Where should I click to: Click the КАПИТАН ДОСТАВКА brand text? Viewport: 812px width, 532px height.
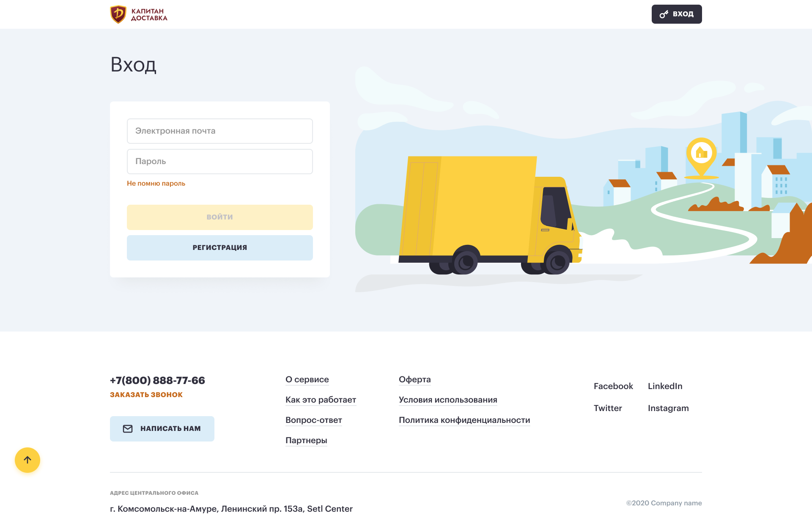pyautogui.click(x=149, y=15)
